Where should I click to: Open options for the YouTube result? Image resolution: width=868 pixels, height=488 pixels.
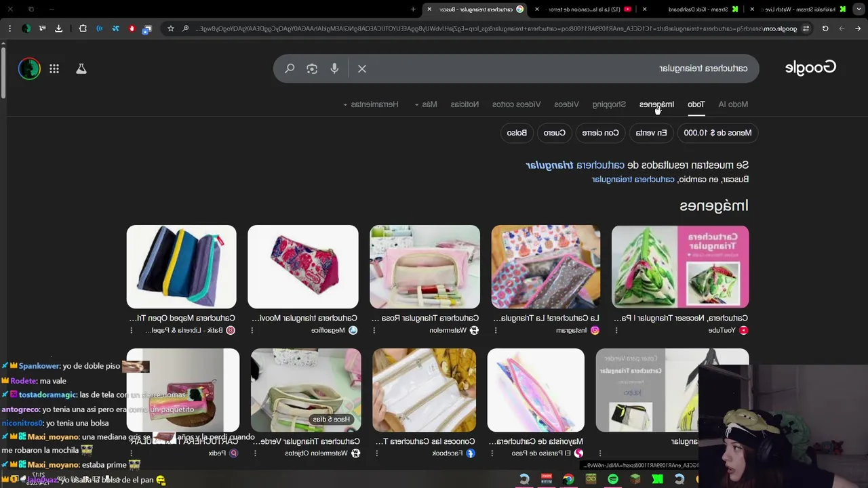click(616, 330)
